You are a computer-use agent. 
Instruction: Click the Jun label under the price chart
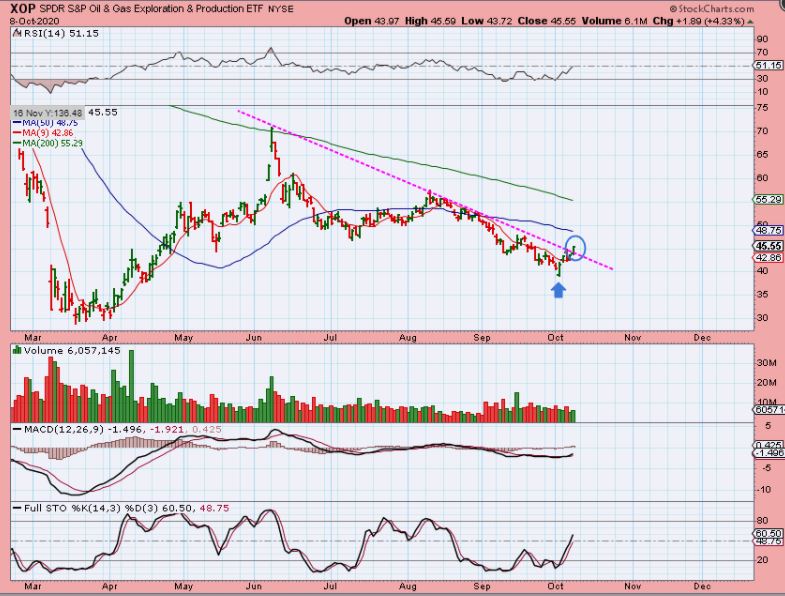254,338
